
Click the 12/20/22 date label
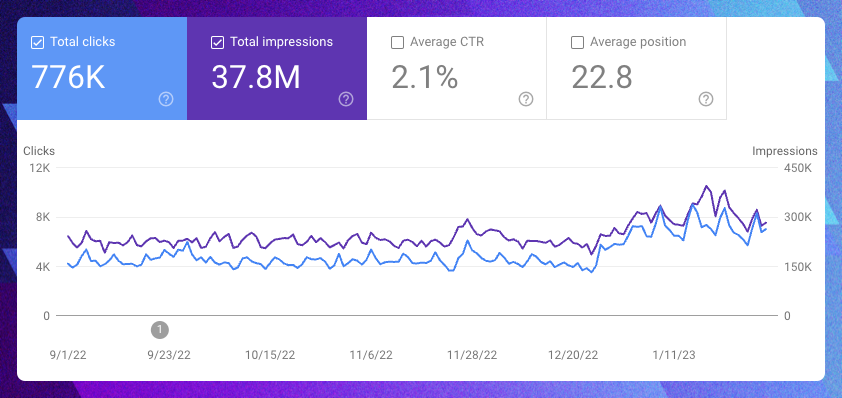pyautogui.click(x=573, y=355)
